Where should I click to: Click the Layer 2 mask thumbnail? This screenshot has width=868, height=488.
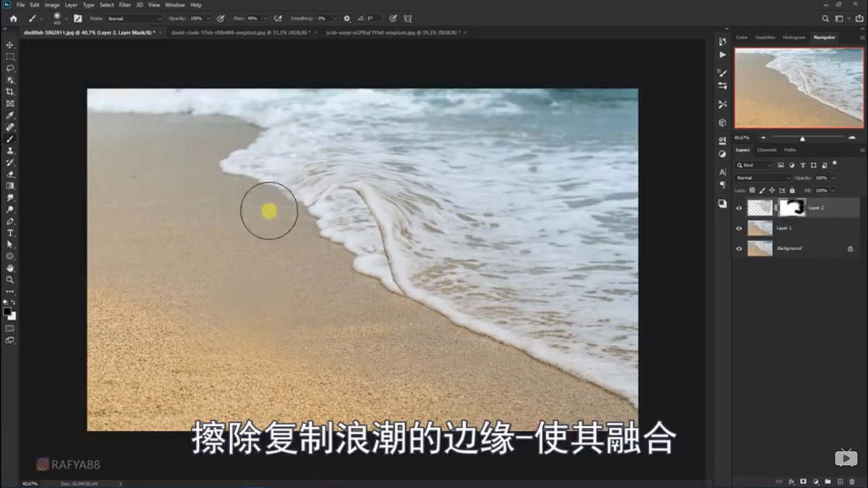coord(792,207)
